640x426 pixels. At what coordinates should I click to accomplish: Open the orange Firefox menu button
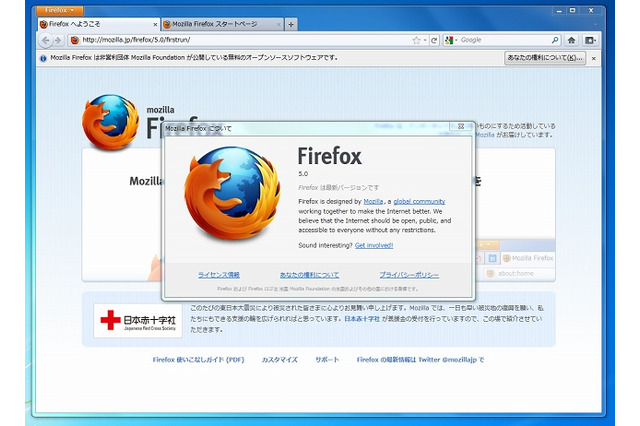point(60,10)
